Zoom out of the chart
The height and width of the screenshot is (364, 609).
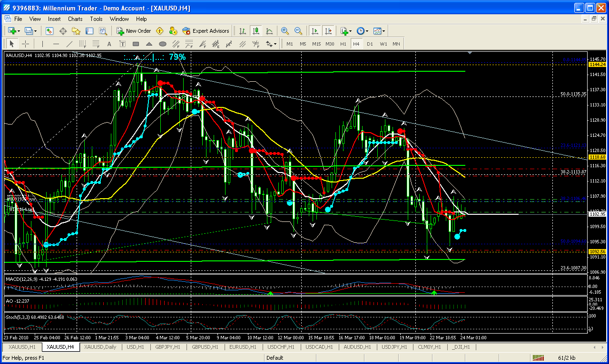click(298, 31)
